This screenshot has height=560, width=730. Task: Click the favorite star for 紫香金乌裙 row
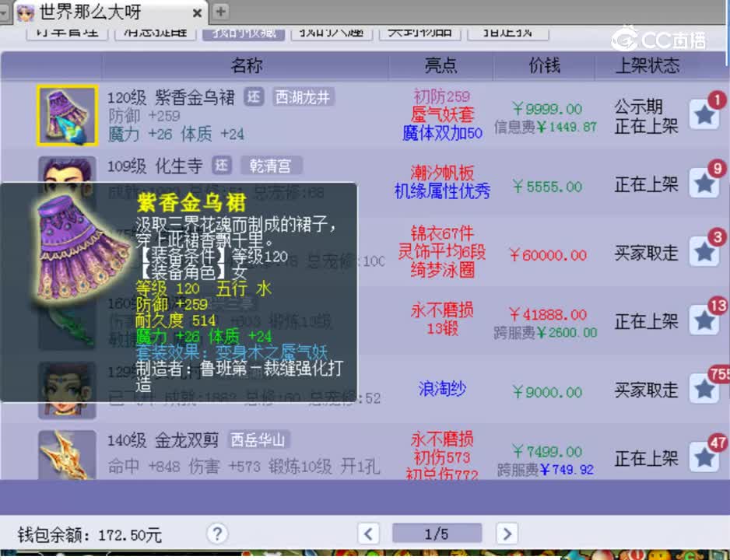[704, 114]
